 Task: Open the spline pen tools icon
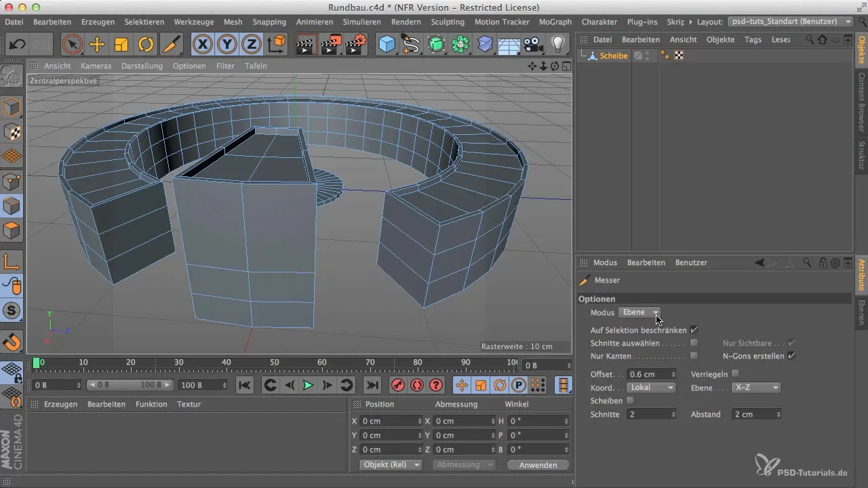tap(411, 45)
